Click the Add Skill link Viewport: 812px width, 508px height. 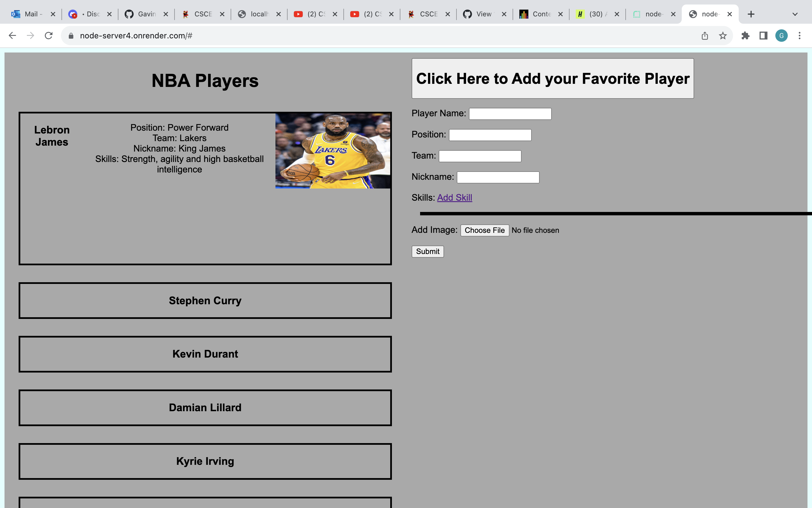[454, 198]
